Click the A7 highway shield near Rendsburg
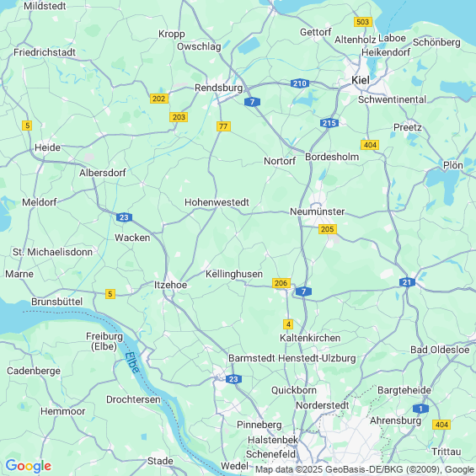 coord(252,102)
